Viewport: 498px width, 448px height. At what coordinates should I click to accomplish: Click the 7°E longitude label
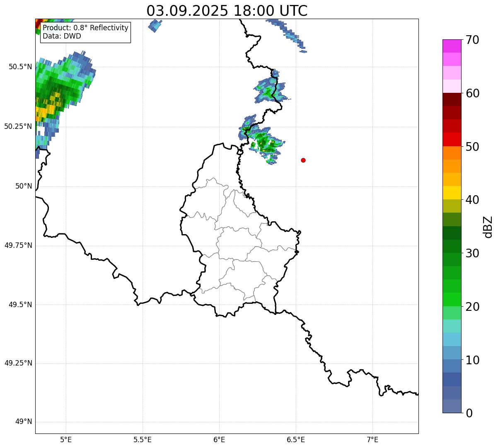tap(372, 440)
